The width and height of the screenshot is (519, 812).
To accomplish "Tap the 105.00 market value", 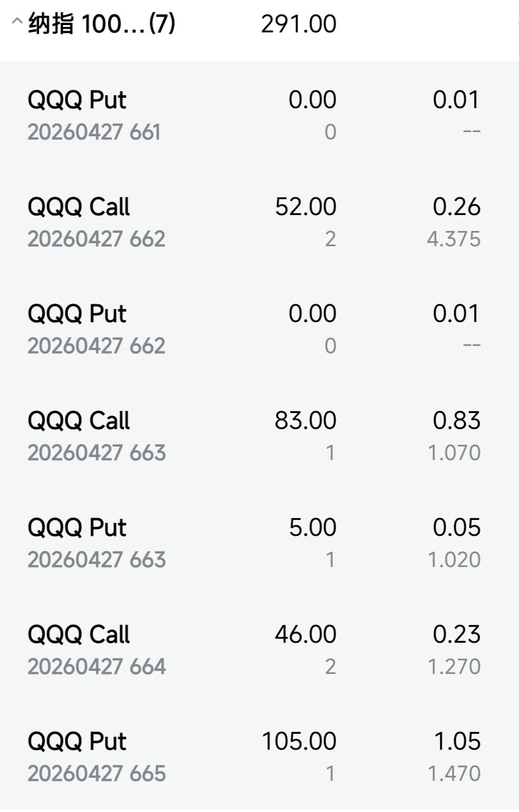I will 299,741.
